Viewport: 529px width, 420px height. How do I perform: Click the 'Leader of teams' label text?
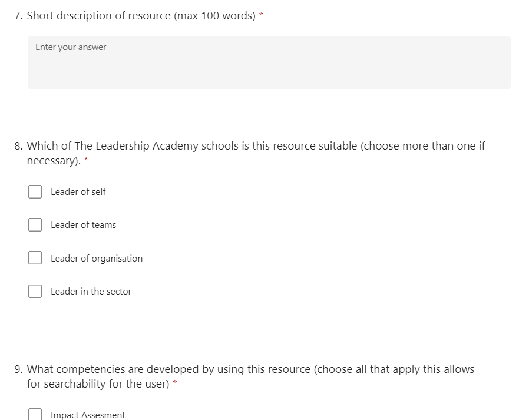(83, 224)
